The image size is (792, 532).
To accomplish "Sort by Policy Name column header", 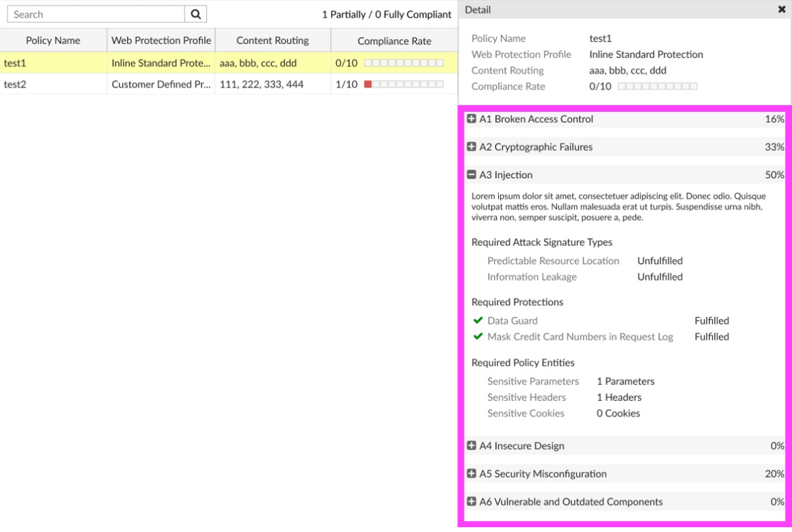I will (x=53, y=40).
